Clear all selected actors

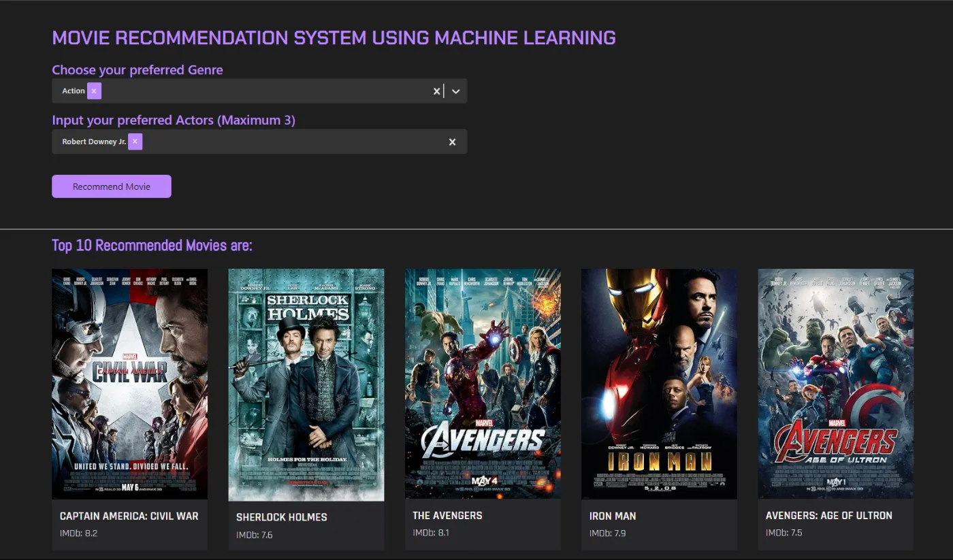[x=452, y=142]
